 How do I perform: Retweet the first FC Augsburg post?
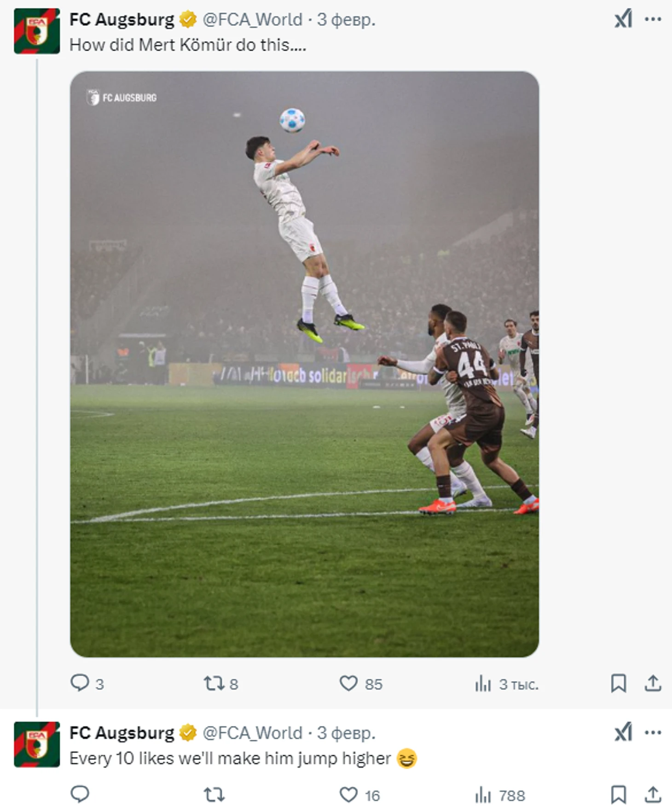[x=214, y=683]
